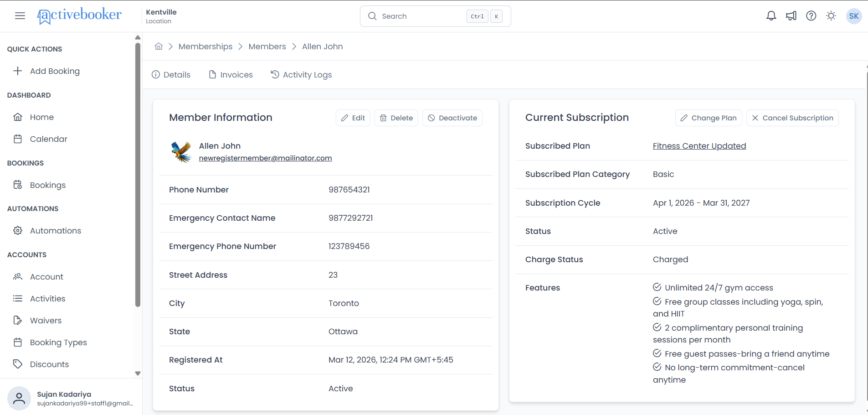Click the newregistermember@mailinator.com email link
This screenshot has width=868, height=415.
pyautogui.click(x=265, y=158)
